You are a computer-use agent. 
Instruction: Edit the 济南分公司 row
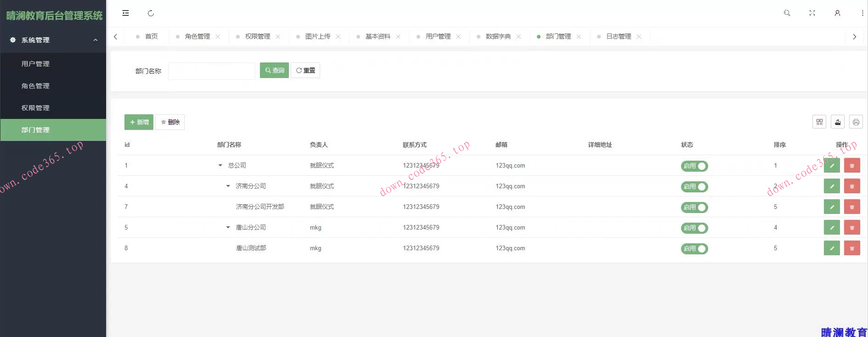(832, 186)
